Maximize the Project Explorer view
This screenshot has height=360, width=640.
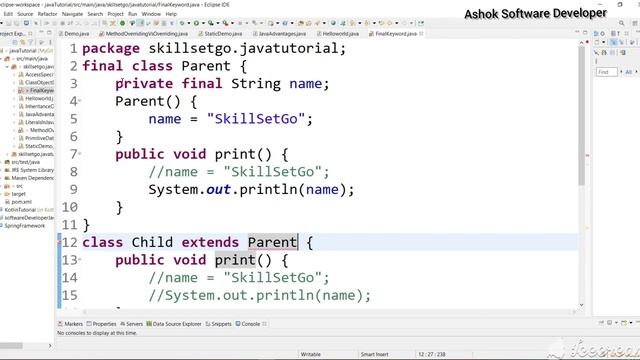point(49,32)
